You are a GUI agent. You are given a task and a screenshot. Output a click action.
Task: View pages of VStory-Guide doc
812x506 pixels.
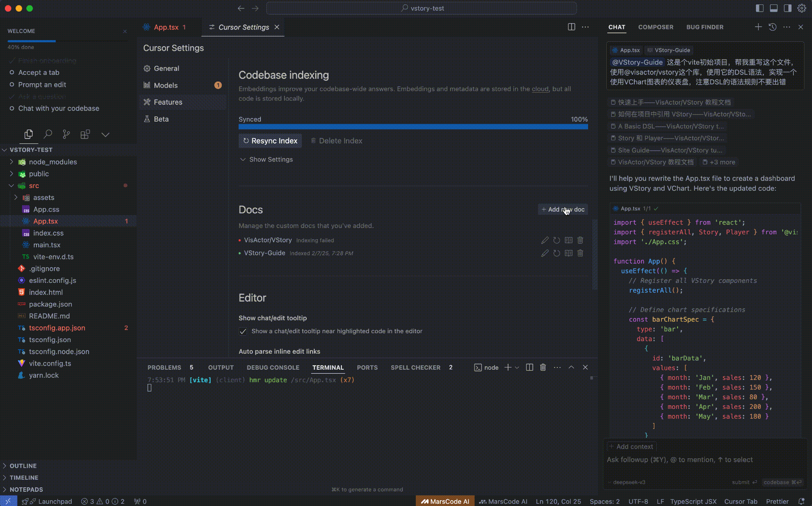pyautogui.click(x=568, y=253)
